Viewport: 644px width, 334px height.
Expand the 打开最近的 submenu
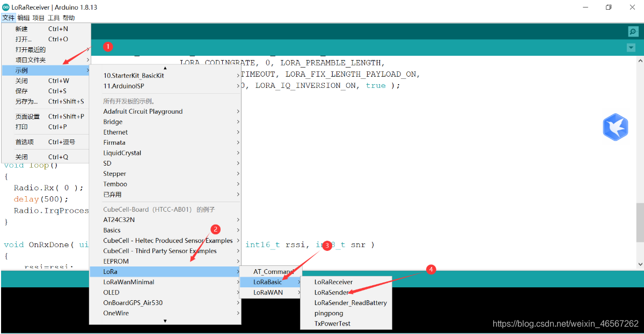pos(46,49)
